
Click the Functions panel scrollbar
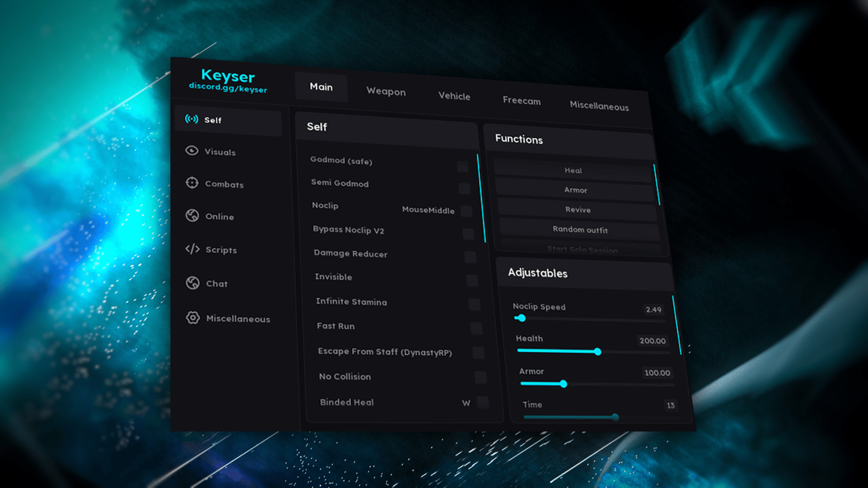pyautogui.click(x=657, y=184)
